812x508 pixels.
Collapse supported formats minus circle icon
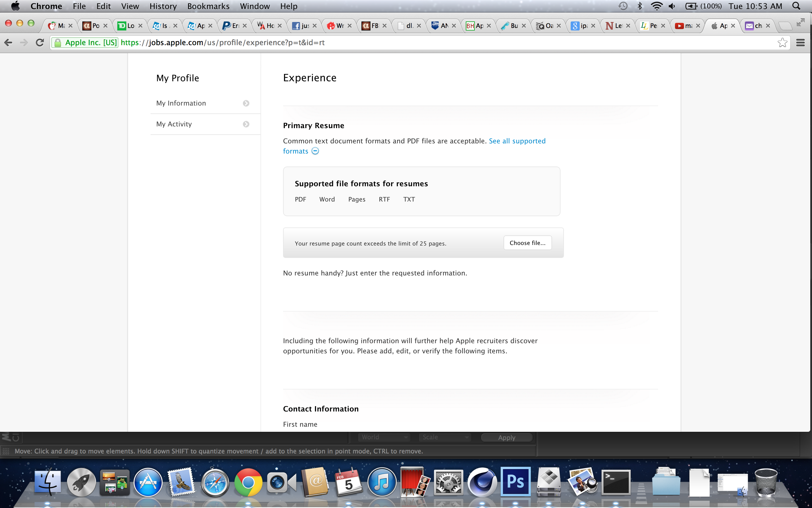point(315,151)
